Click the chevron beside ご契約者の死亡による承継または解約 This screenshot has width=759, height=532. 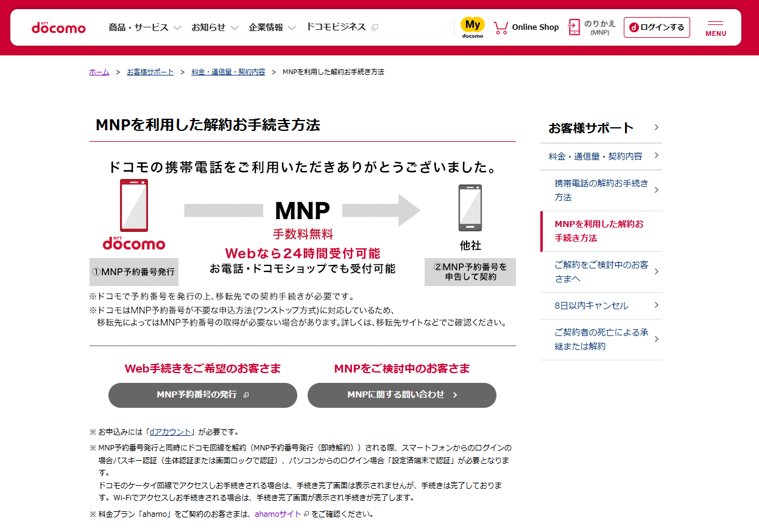pyautogui.click(x=657, y=339)
